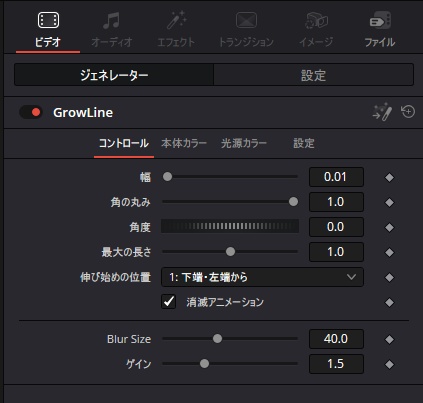Open the イメージ inspector tab
The image size is (423, 403).
[x=316, y=30]
